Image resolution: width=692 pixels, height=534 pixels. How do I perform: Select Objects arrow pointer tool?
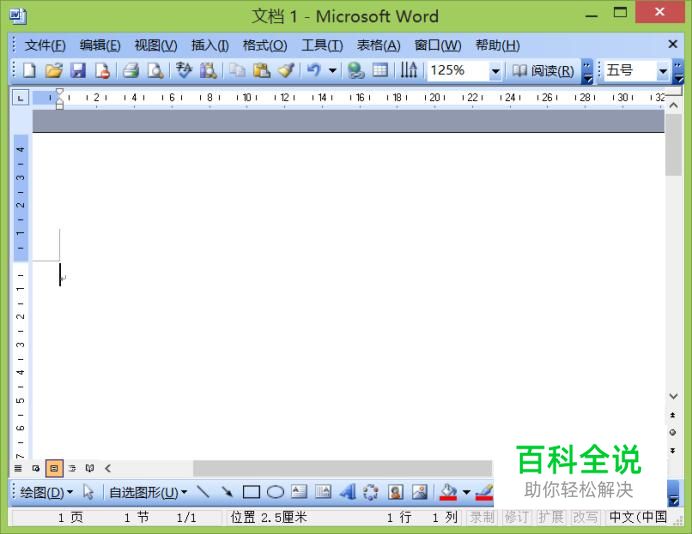point(88,492)
